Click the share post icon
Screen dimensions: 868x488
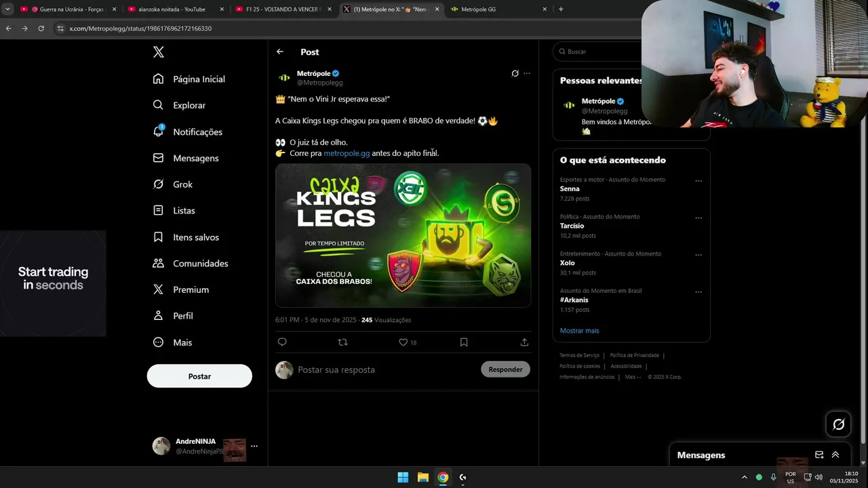[524, 342]
